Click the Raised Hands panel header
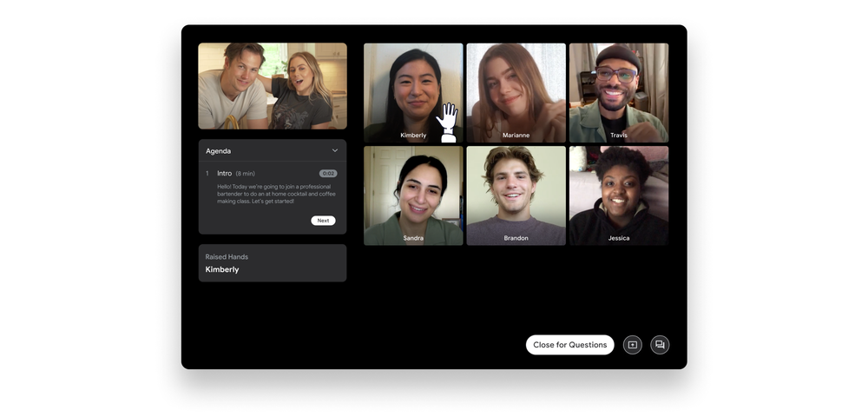This screenshot has height=417, width=868. 227,257
